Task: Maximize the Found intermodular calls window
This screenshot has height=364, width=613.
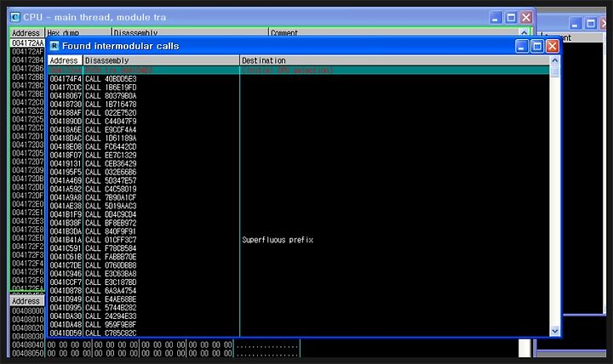Action: click(537, 47)
